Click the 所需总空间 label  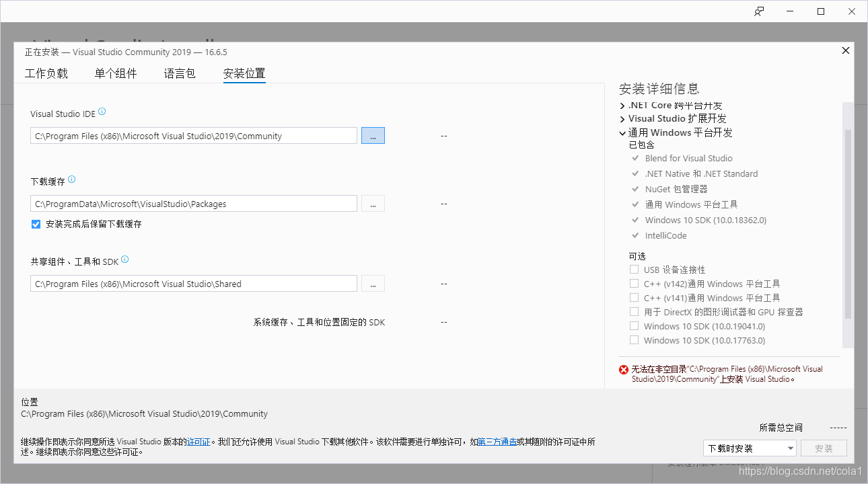pyautogui.click(x=781, y=428)
